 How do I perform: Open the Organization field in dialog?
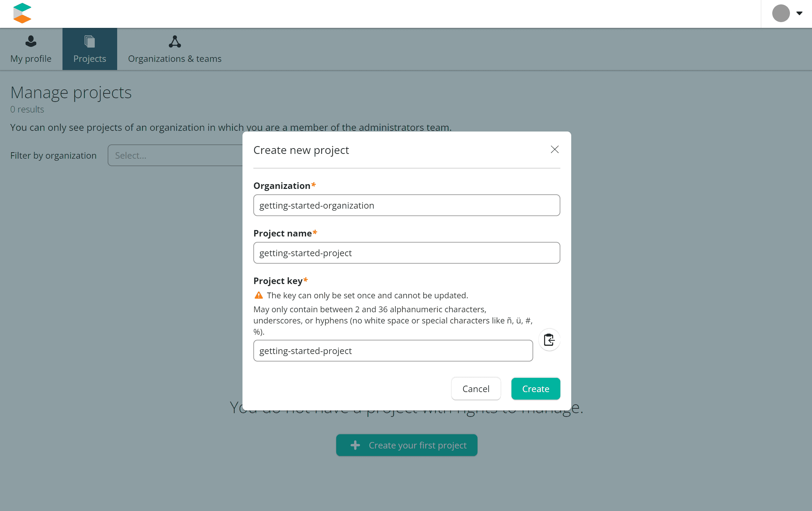(x=407, y=205)
